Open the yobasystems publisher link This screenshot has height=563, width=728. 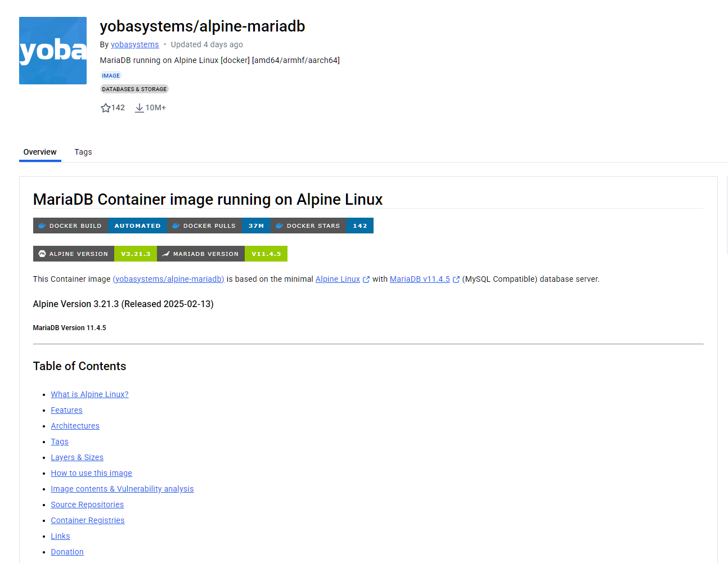(135, 44)
